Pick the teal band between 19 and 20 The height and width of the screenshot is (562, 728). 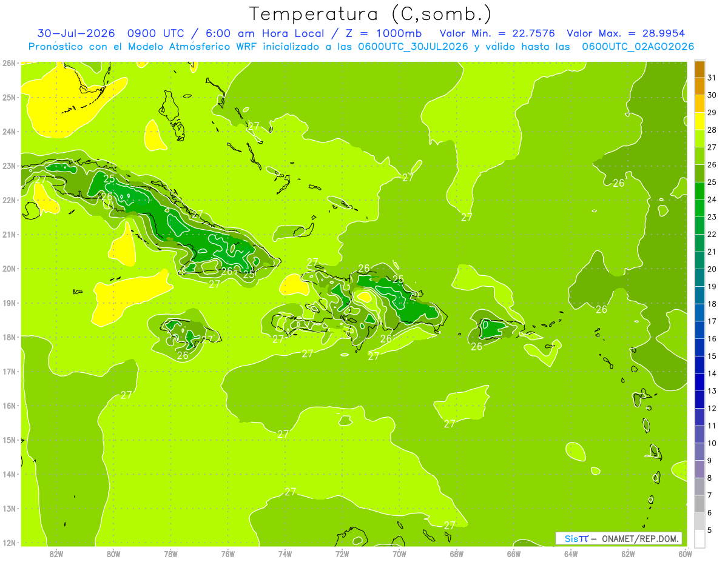699,278
